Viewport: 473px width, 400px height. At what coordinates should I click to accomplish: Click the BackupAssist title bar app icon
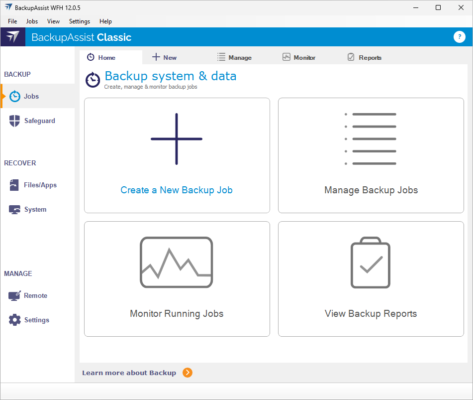pos(9,7)
